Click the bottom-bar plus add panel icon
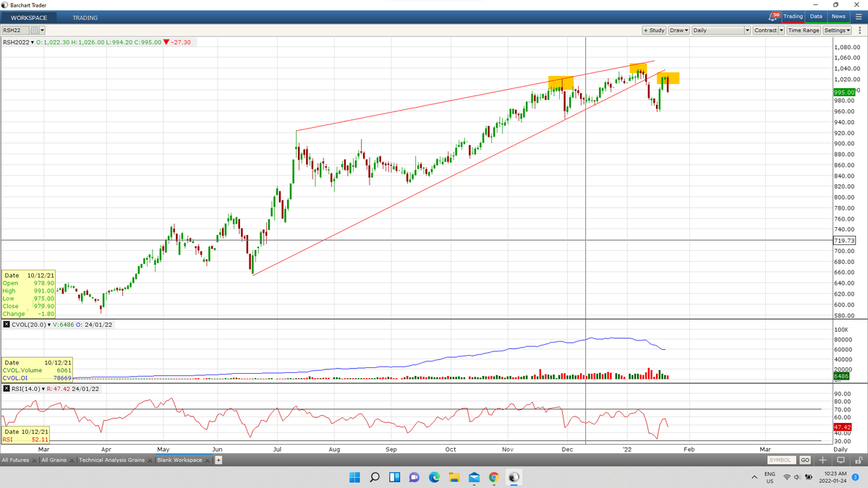Image resolution: width=868 pixels, height=488 pixels. pos(822,460)
